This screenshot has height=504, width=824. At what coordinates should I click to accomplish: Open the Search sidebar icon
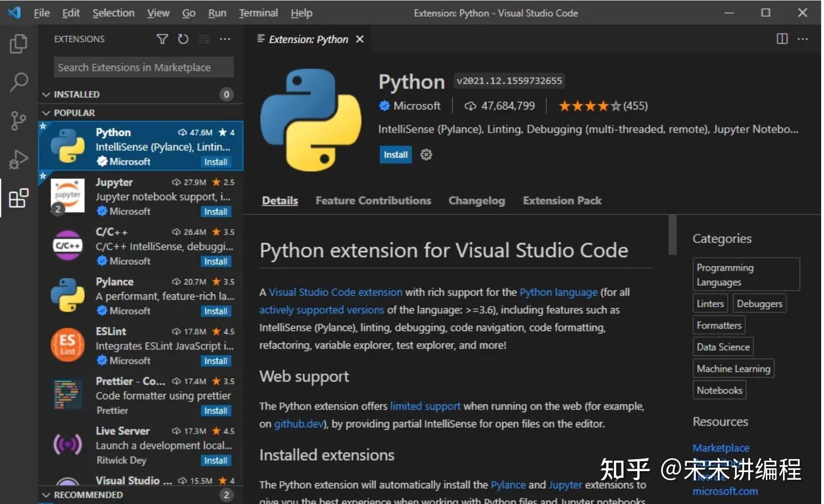point(18,82)
